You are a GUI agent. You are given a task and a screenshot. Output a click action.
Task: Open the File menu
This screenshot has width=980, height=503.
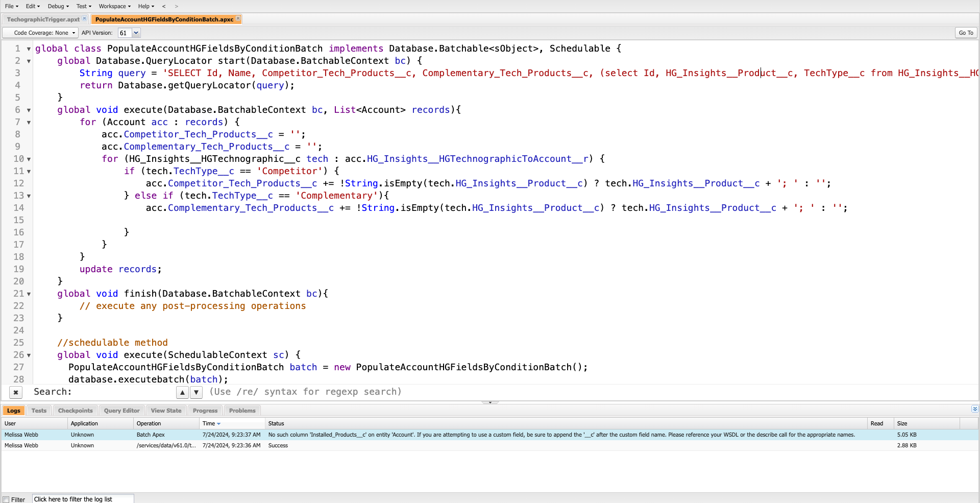11,6
